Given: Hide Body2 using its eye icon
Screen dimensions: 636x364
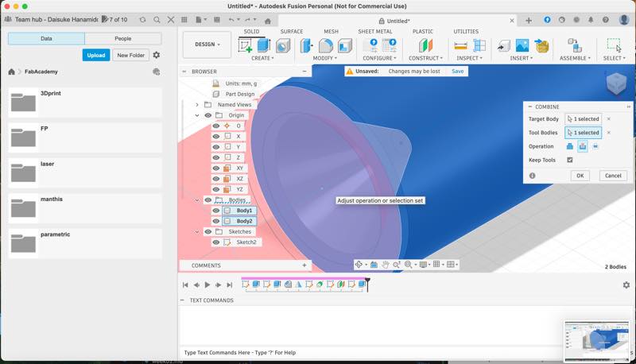Looking at the screenshot, I should 215,221.
